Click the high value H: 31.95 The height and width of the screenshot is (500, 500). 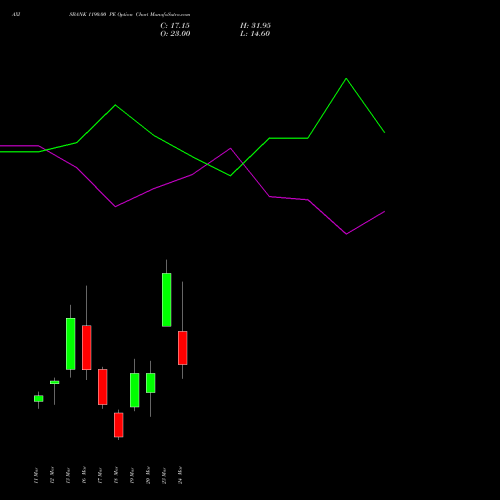click(x=255, y=26)
